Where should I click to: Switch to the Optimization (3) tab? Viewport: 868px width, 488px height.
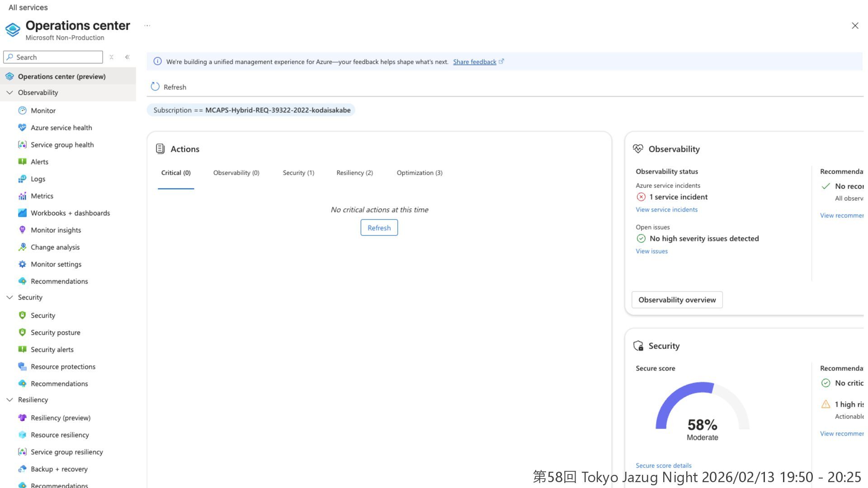419,173
